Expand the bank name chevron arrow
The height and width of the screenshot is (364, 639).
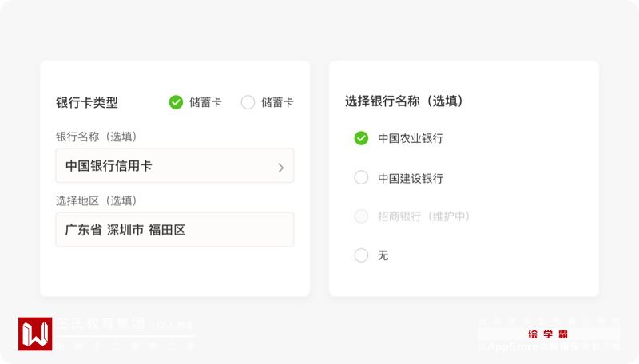(280, 167)
